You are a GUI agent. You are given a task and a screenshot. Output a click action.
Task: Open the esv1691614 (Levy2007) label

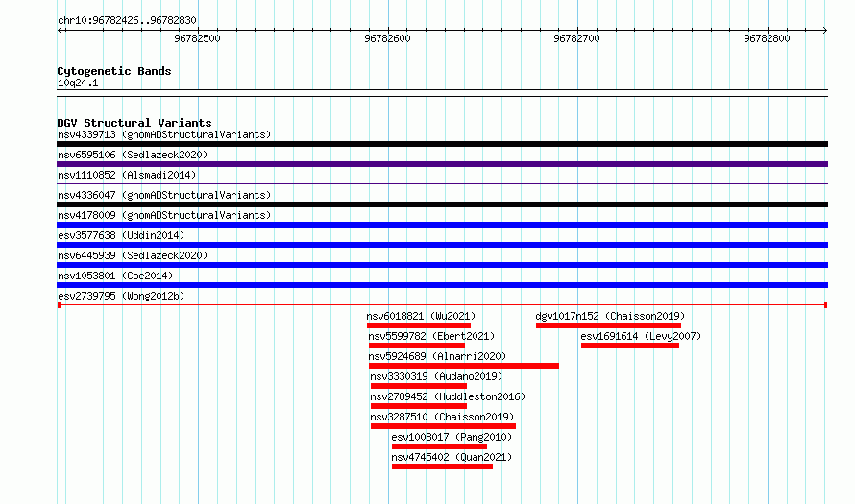tap(641, 336)
